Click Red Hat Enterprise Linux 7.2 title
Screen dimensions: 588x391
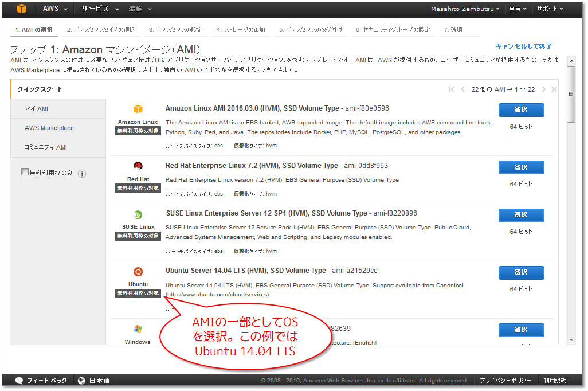click(x=252, y=166)
